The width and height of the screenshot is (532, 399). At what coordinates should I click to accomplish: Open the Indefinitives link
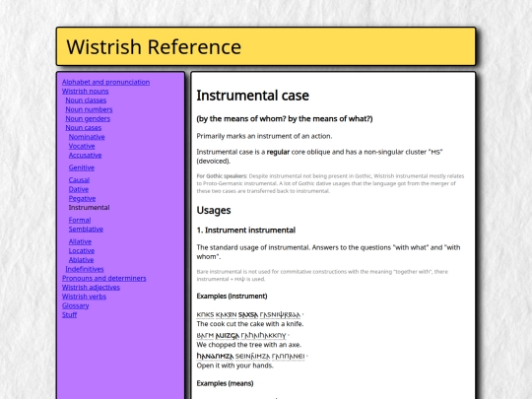(x=85, y=269)
